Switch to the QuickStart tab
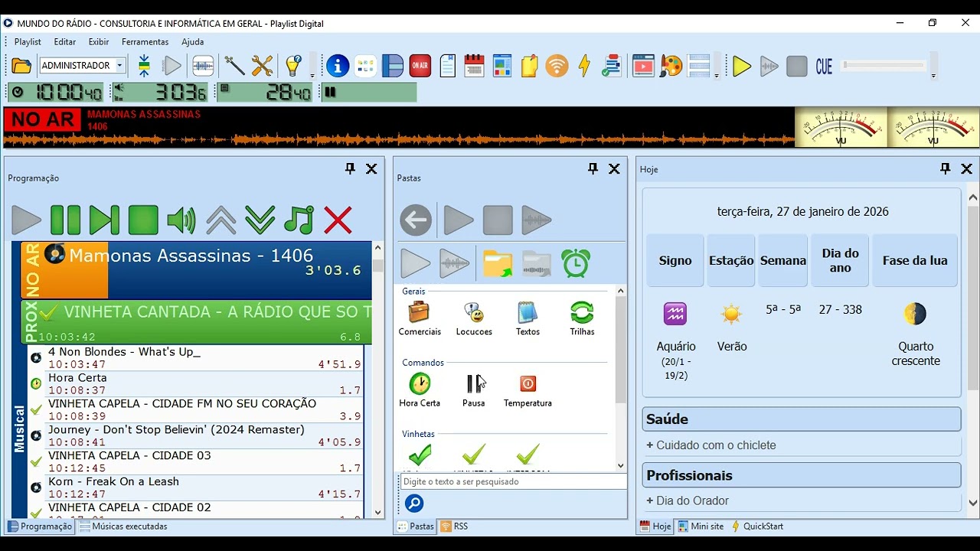 coord(757,527)
